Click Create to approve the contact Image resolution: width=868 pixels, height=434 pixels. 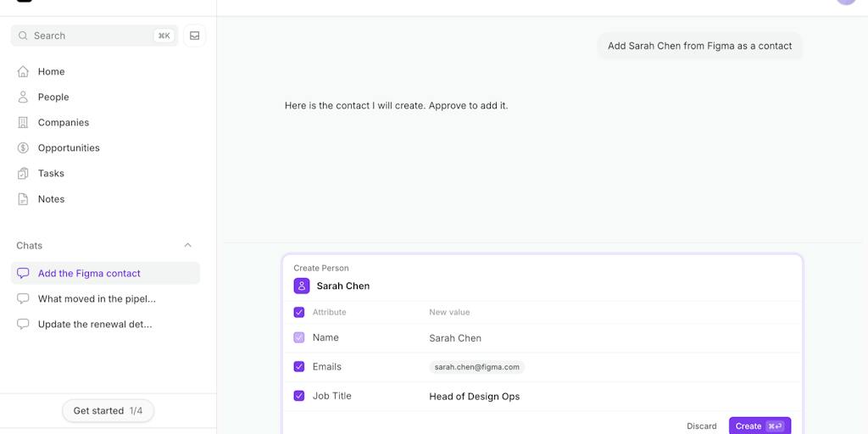coord(759,426)
